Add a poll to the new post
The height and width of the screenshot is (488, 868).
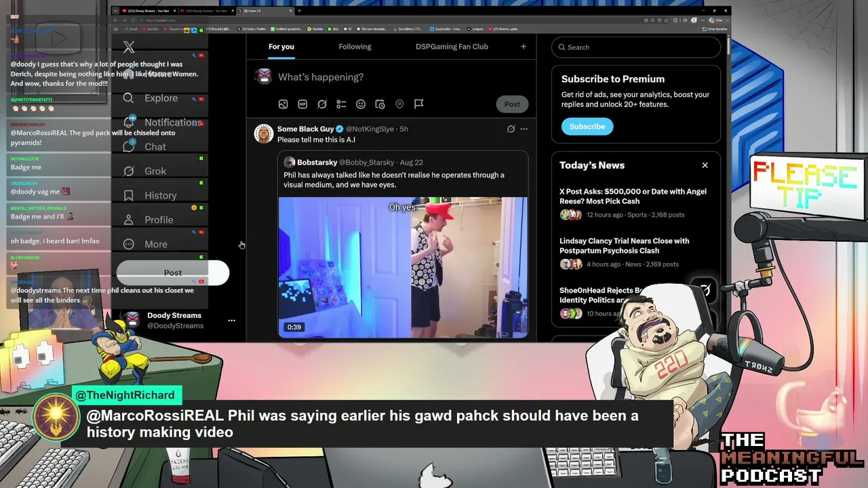(x=341, y=104)
